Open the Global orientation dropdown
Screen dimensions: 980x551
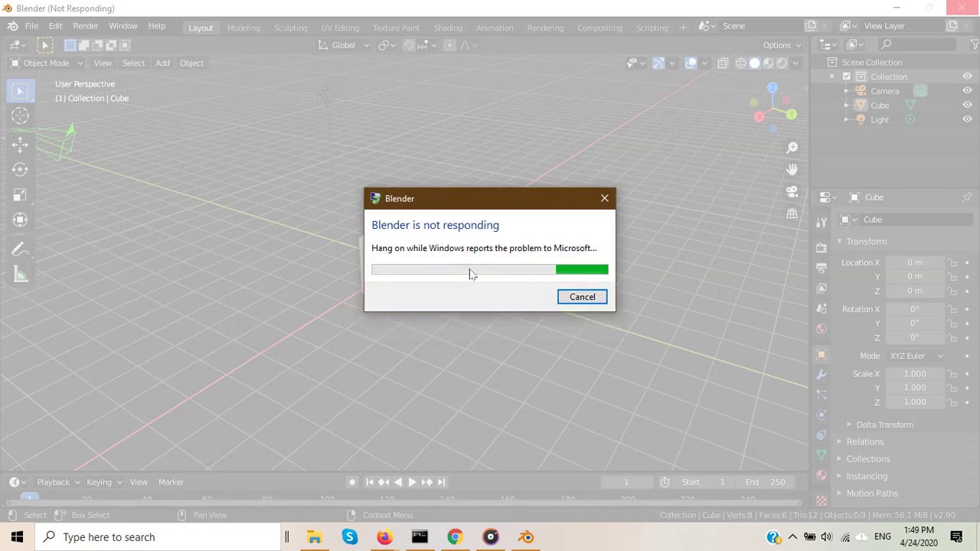coord(344,45)
